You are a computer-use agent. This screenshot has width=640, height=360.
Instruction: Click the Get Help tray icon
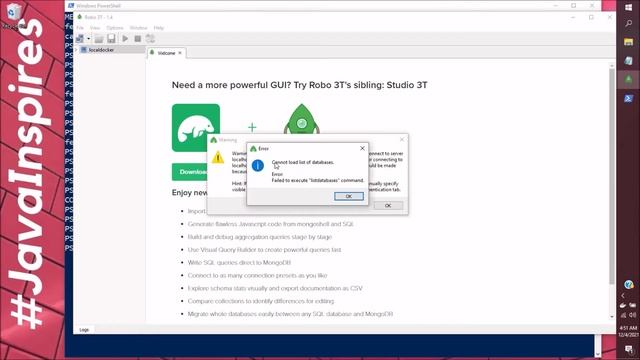tap(629, 284)
